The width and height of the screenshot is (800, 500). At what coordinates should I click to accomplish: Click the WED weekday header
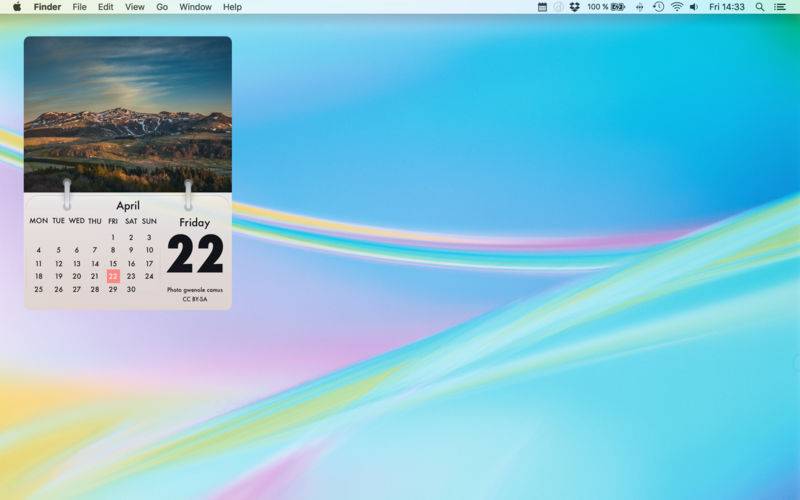77,221
